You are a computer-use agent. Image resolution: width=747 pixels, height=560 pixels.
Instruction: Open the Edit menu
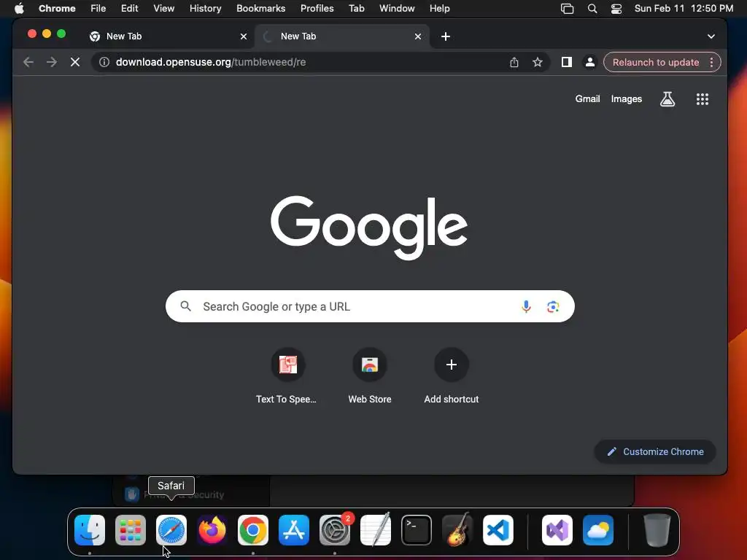coord(129,8)
